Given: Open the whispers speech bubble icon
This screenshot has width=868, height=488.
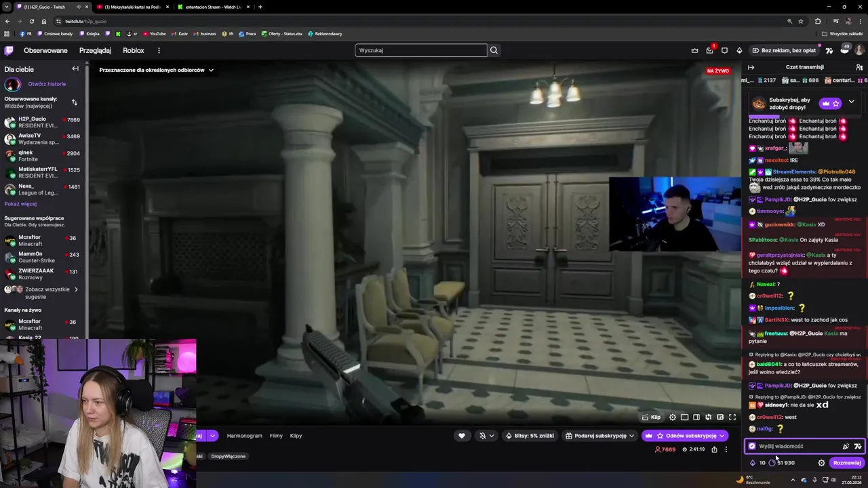Looking at the screenshot, I should pyautogui.click(x=724, y=50).
